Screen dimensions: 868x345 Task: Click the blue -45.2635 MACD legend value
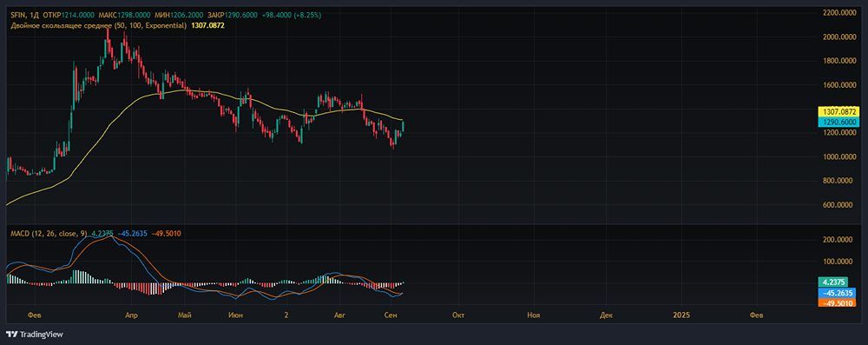[x=132, y=234]
